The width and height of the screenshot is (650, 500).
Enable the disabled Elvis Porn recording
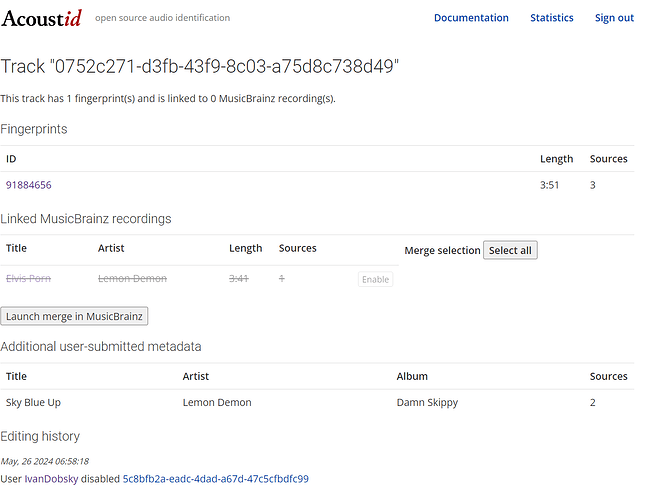[x=375, y=279]
